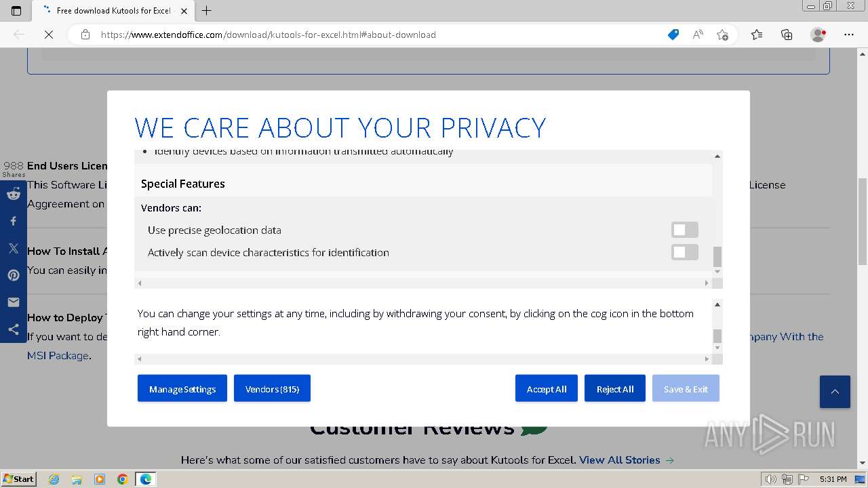Screen dimensions: 868x488
Task: Open Read aloud in address bar
Action: coord(698,35)
